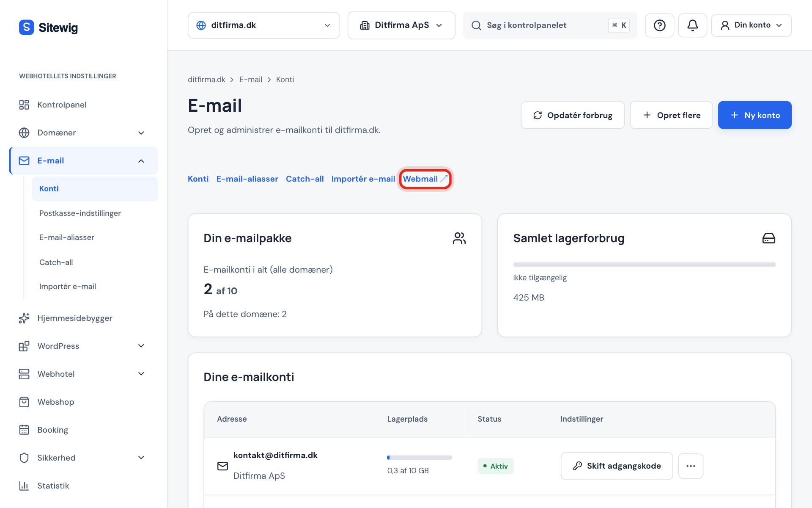The width and height of the screenshot is (812, 508).
Task: Switch to the Catch-all tab
Action: tap(304, 179)
